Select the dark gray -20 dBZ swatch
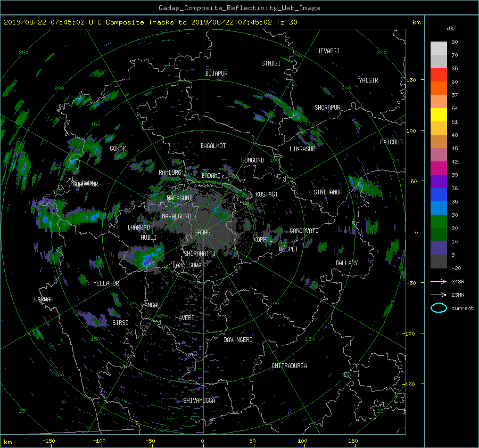479x448 pixels. coord(439,262)
